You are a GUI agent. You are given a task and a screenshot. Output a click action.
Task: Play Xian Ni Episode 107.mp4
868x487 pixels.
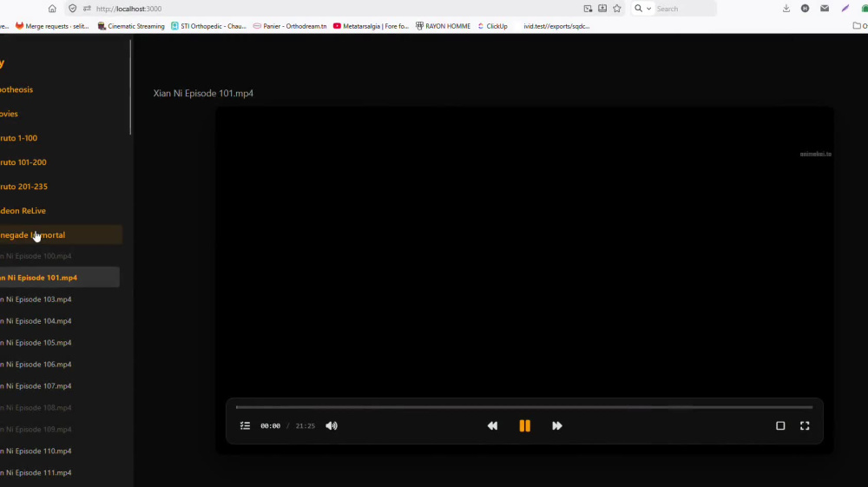[60, 386]
